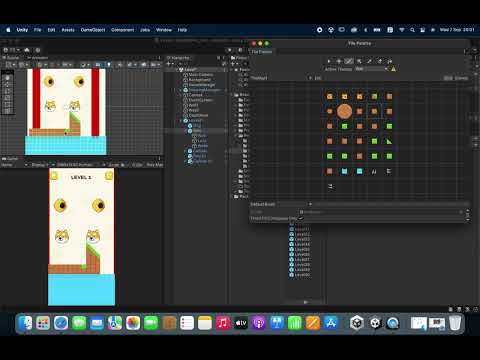Toggle scene lighting bulb in Scene toolbar
Image resolution: width=480 pixels, height=360 pixels.
click(109, 64)
